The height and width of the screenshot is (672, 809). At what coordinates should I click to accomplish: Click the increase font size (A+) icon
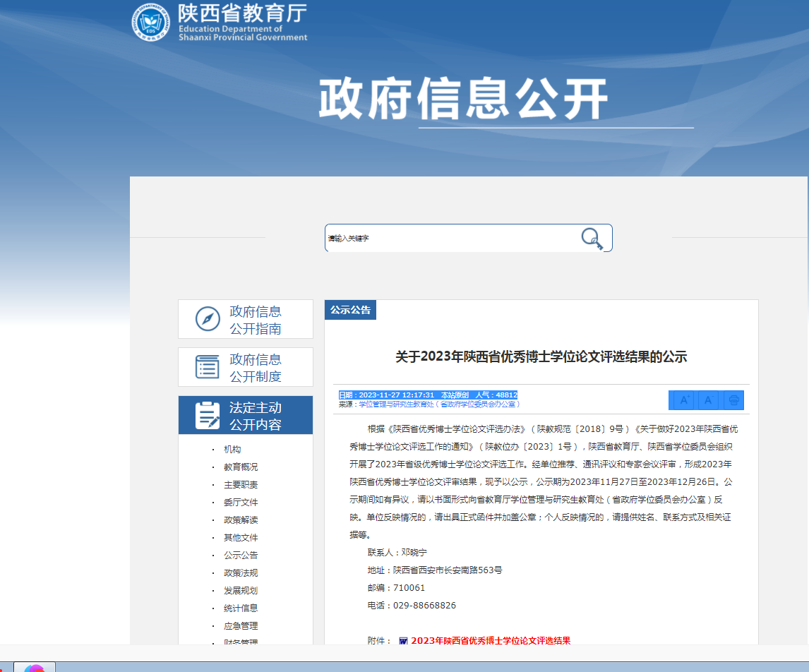coord(683,400)
